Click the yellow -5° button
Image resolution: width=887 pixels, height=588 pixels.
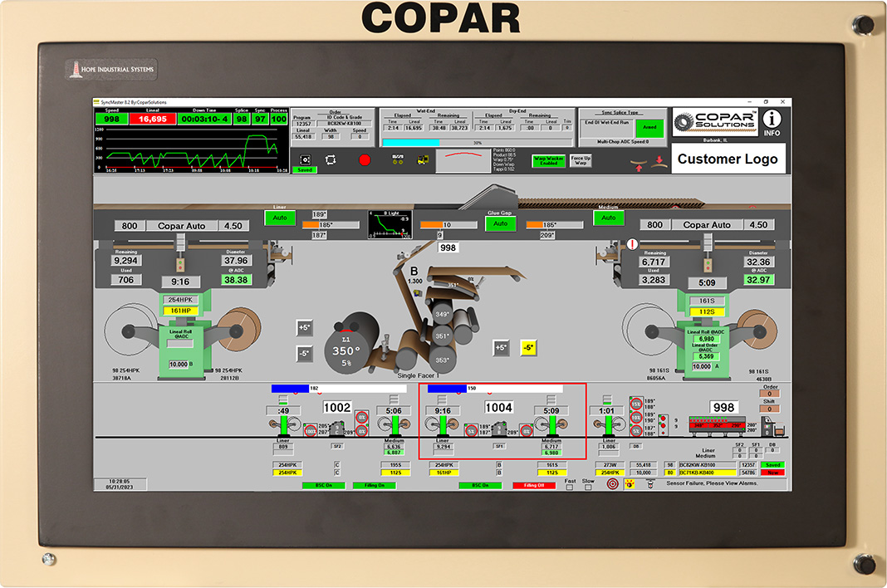(527, 347)
